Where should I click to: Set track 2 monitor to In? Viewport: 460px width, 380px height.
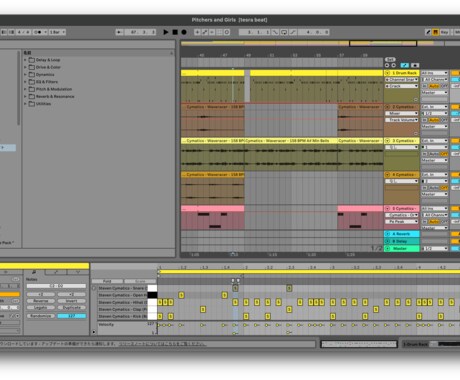tap(425, 120)
